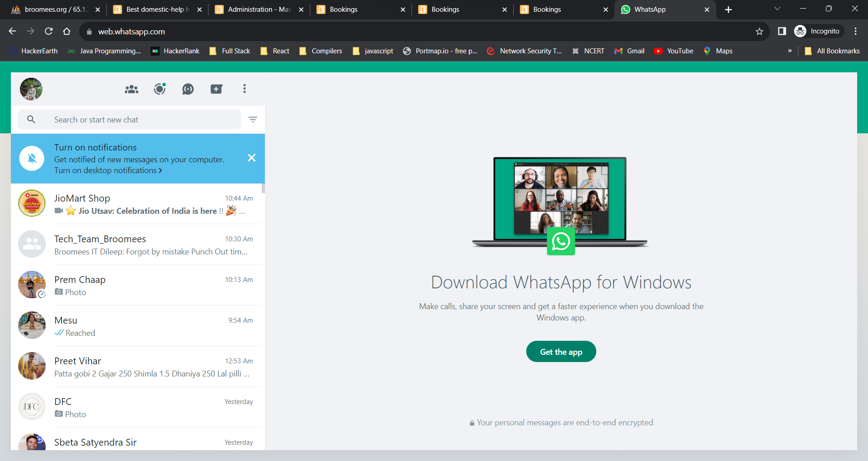Screen dimensions: 868x461
Task: Open Java Programming bookmark
Action: pyautogui.click(x=104, y=51)
